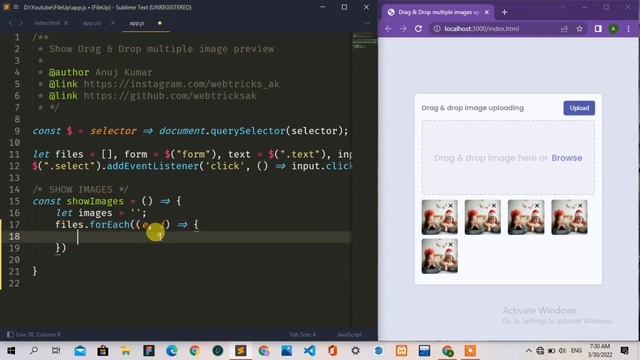Remove the third uploaded image thumbnail
The height and width of the screenshot is (360, 640).
537,206
